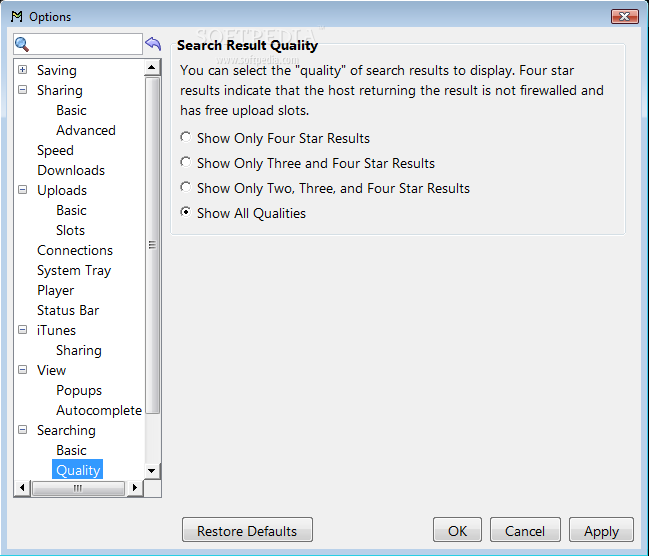Select the Sharing top-level category label
This screenshot has height=556, width=649.
(60, 91)
